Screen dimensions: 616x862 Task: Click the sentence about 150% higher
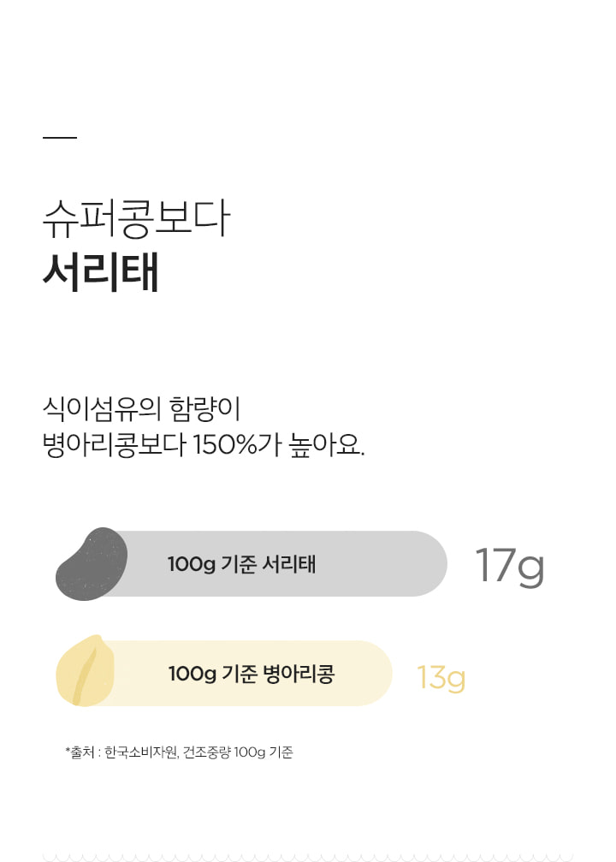coord(204,444)
